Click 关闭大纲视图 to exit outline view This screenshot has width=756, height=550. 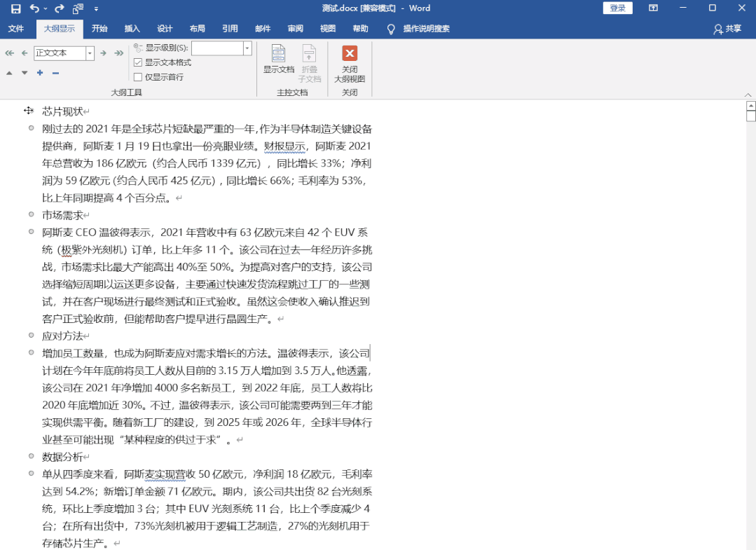coord(350,62)
